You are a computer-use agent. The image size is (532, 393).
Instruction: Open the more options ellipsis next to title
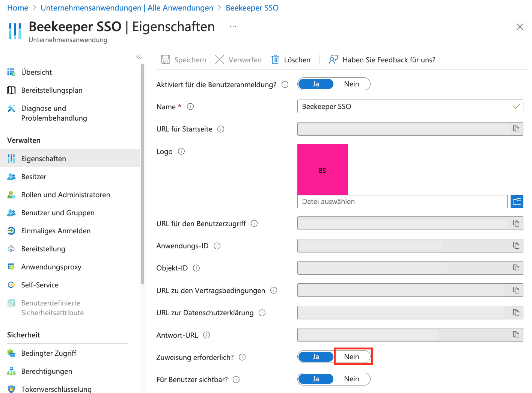pyautogui.click(x=233, y=27)
